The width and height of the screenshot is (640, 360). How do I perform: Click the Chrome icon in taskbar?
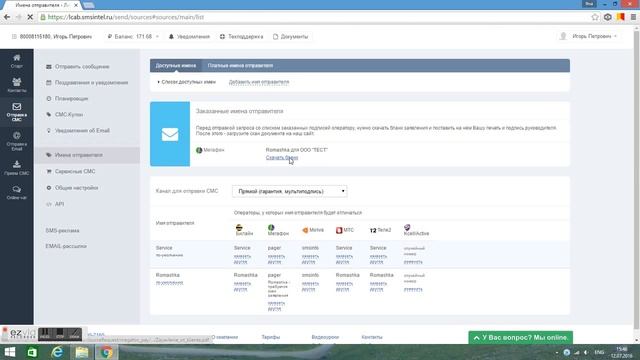coord(107,352)
